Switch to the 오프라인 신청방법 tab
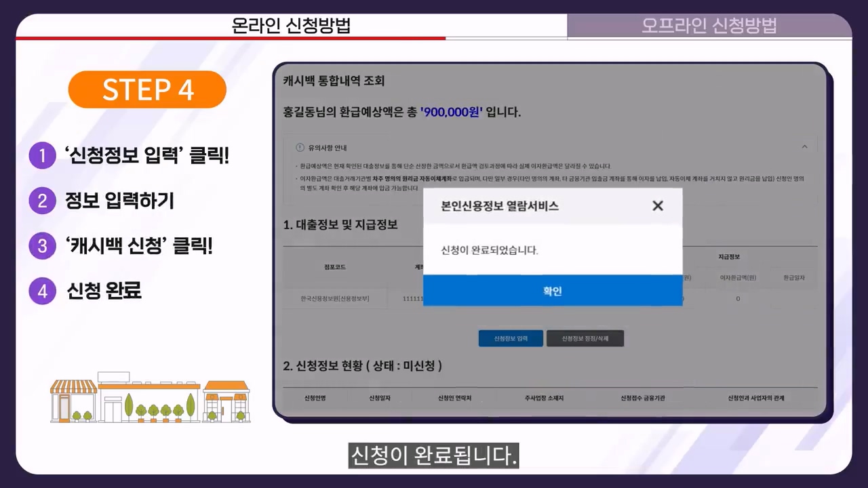 (709, 26)
